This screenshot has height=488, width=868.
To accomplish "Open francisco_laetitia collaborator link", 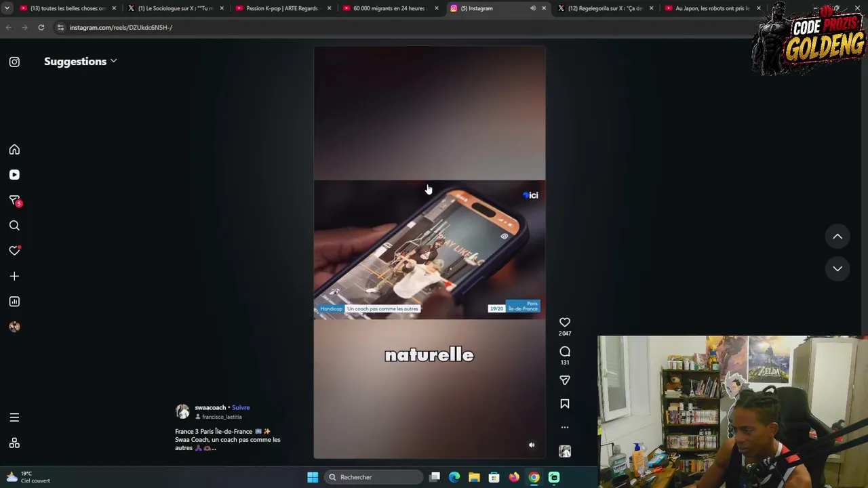I will pyautogui.click(x=222, y=417).
